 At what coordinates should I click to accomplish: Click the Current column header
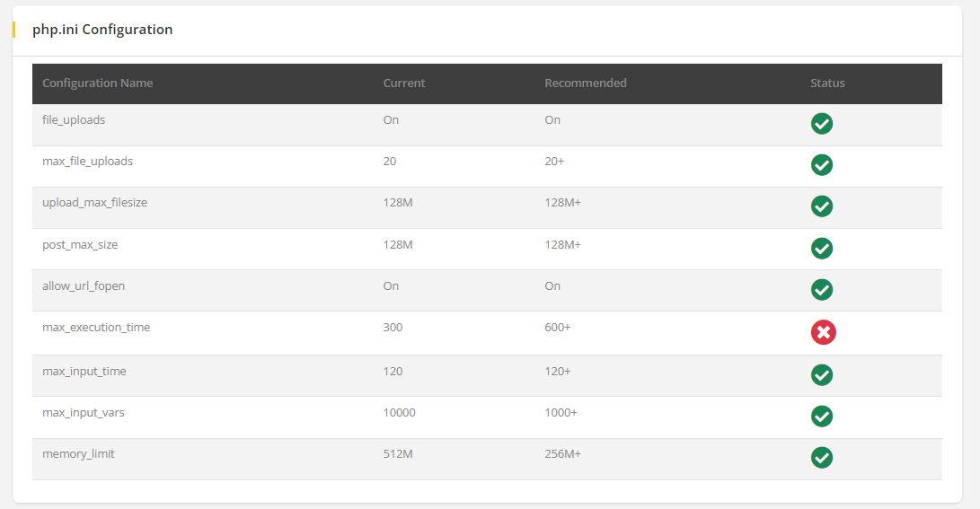[x=404, y=83]
